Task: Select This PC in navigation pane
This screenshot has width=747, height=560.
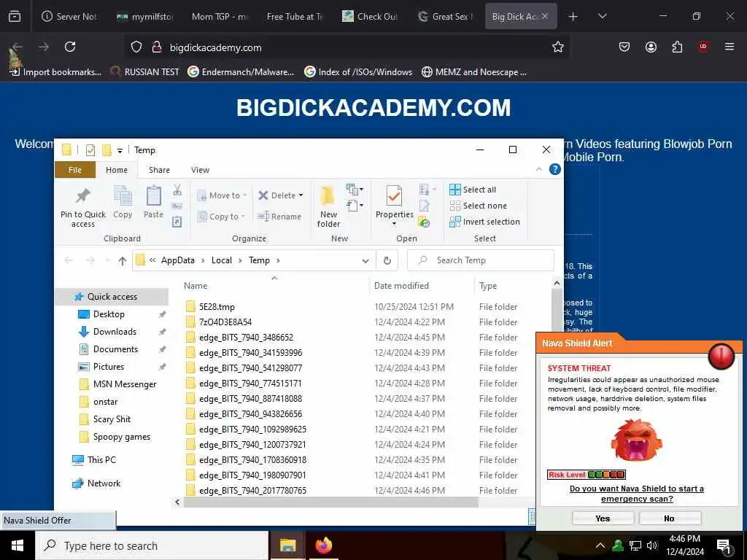Action: point(101,460)
